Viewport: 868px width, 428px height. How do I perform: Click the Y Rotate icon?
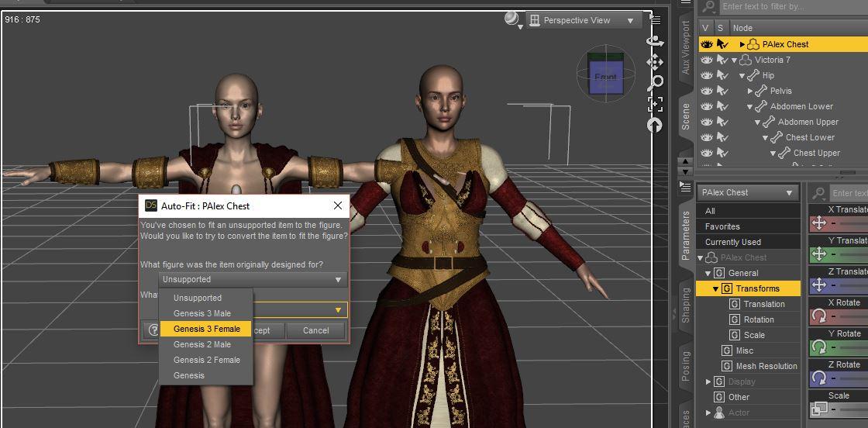818,347
